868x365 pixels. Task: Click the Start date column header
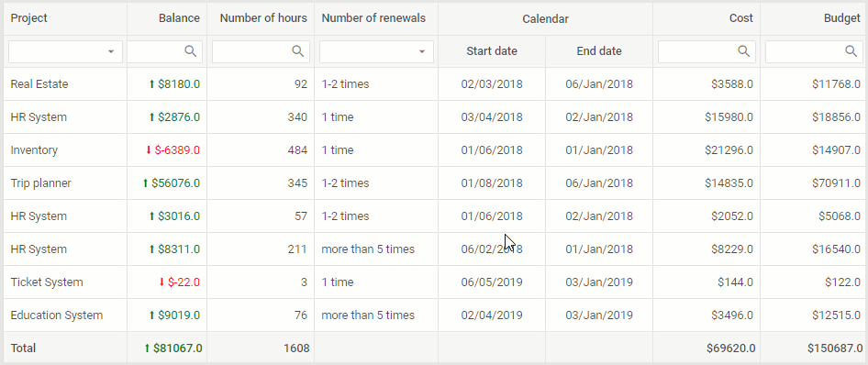[x=492, y=51]
